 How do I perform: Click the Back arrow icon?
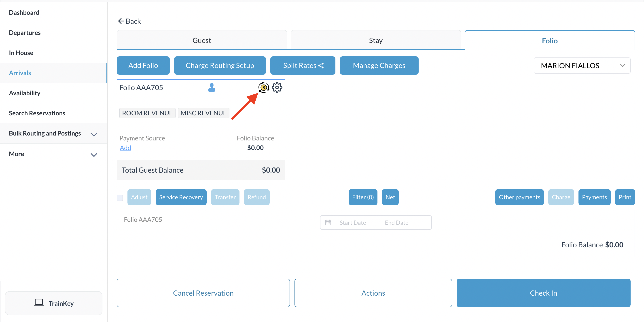(x=121, y=21)
